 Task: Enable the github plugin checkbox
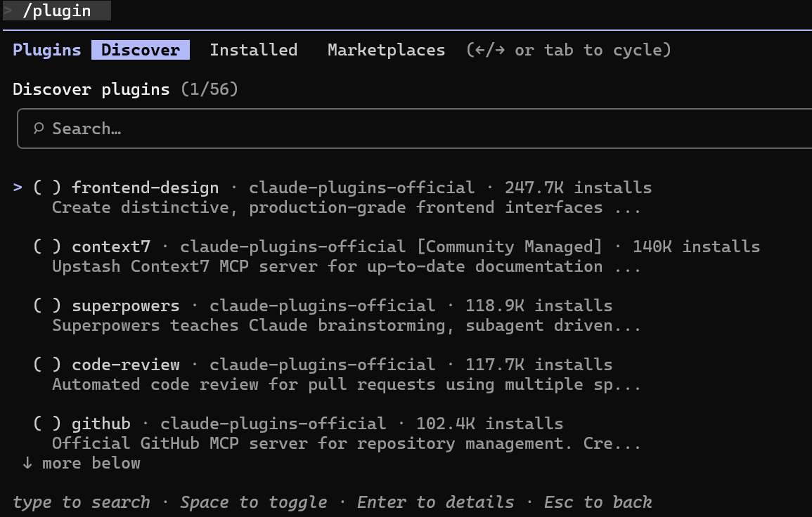[47, 424]
